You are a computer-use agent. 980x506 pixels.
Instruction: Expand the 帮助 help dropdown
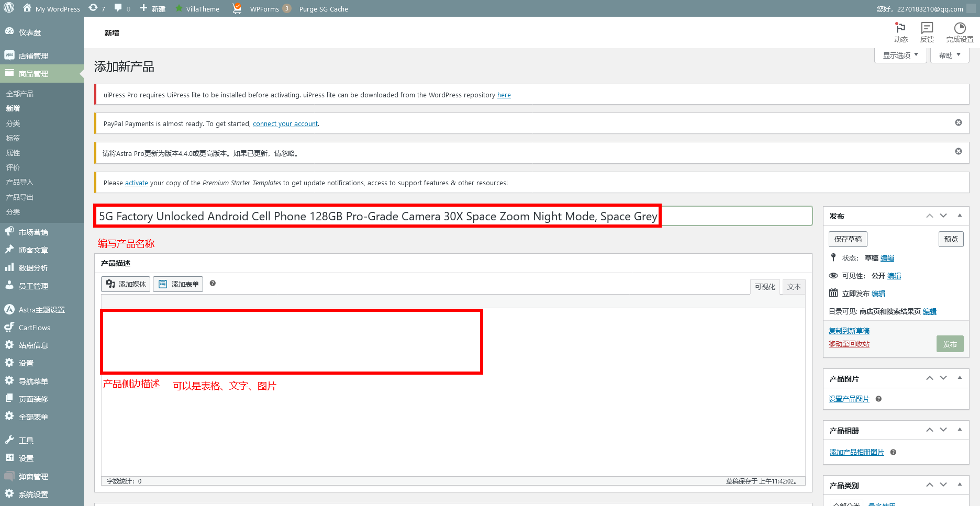950,55
